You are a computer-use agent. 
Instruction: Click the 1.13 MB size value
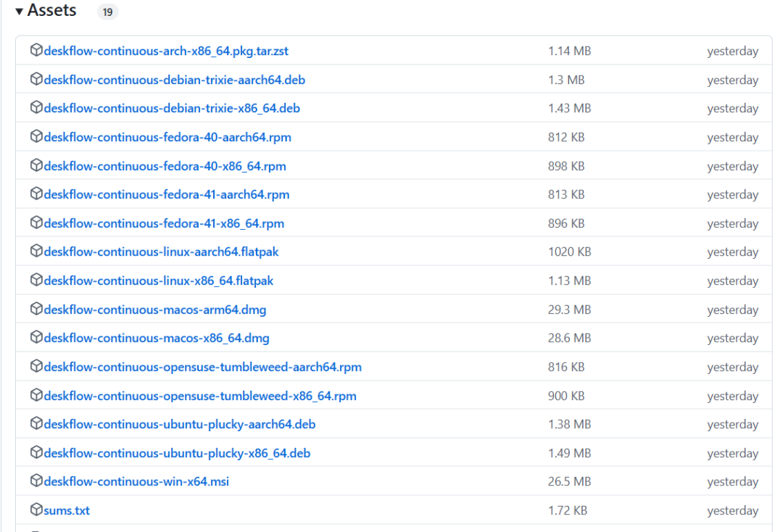[x=569, y=281]
